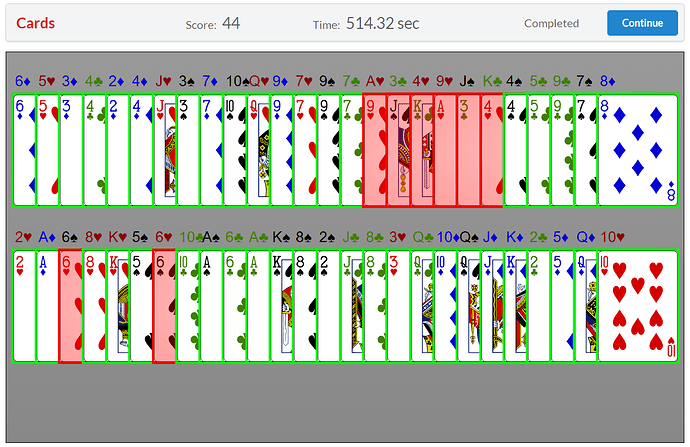Tap the king of spades card
Image resolution: width=690 pixels, height=447 pixels.
282,306
